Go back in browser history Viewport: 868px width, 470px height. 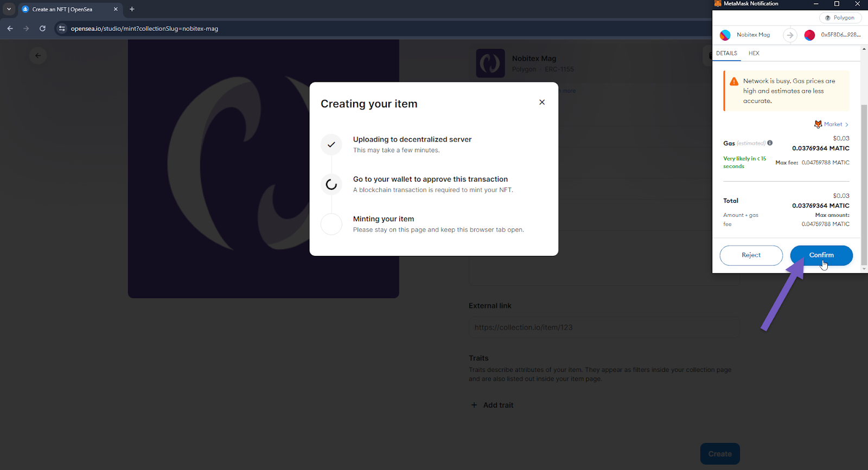[x=10, y=29]
